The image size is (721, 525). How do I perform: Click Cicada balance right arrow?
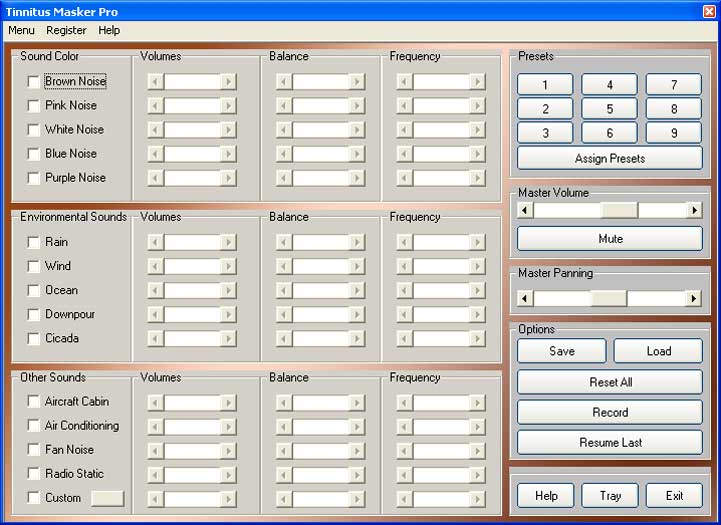[x=356, y=339]
